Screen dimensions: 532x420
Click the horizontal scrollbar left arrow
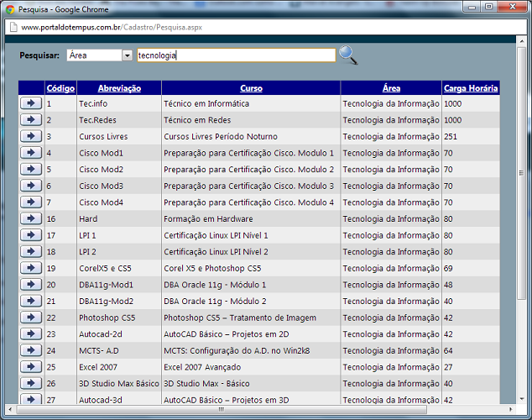[10, 409]
